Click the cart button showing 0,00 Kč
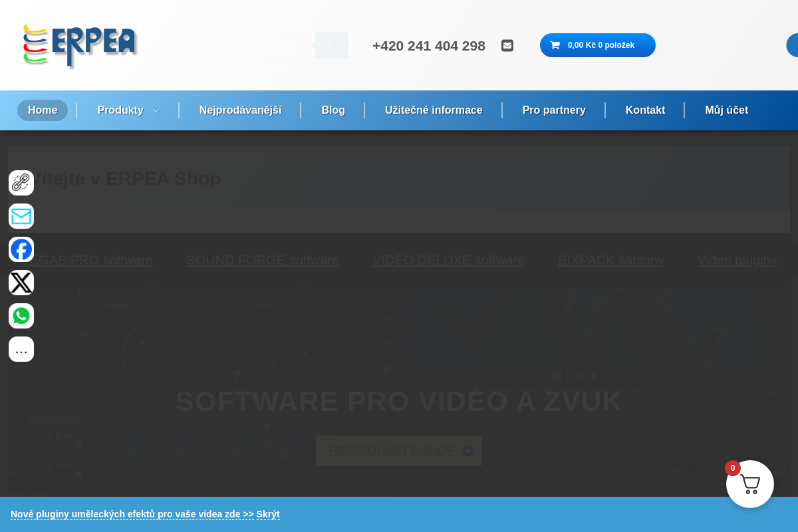 [x=597, y=45]
